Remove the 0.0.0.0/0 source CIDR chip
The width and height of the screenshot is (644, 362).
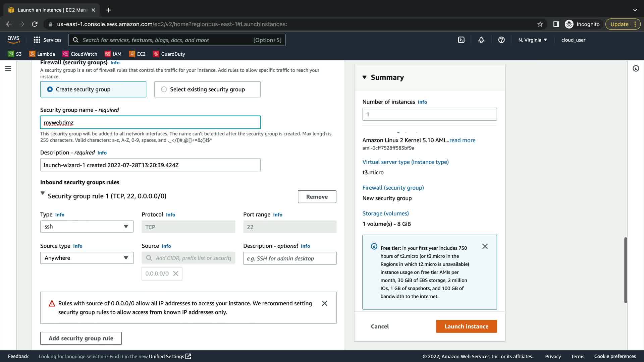[x=176, y=274]
